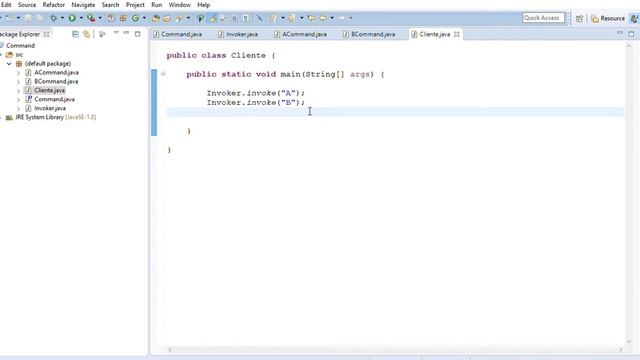Click the Save All toolbar icon

point(39,18)
